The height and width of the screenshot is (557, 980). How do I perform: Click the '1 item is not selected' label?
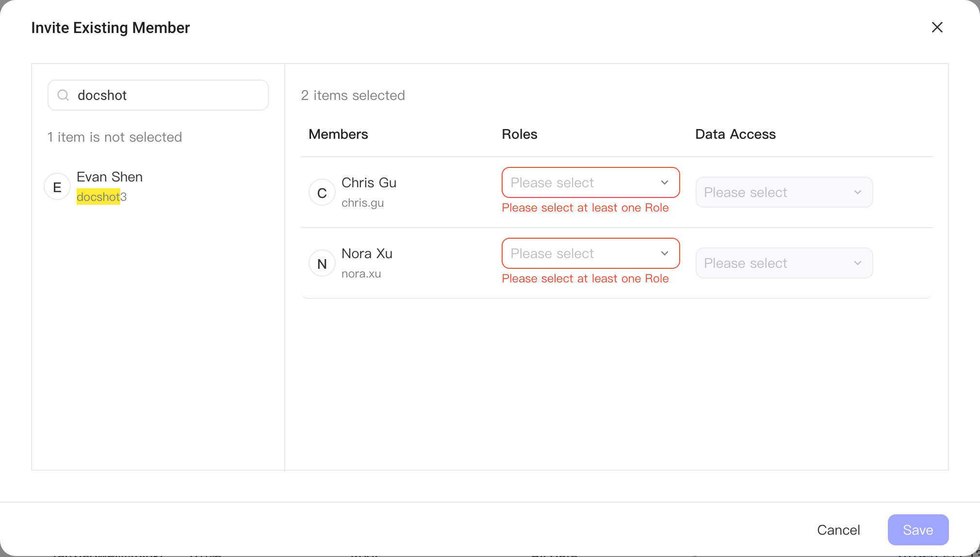(x=114, y=137)
